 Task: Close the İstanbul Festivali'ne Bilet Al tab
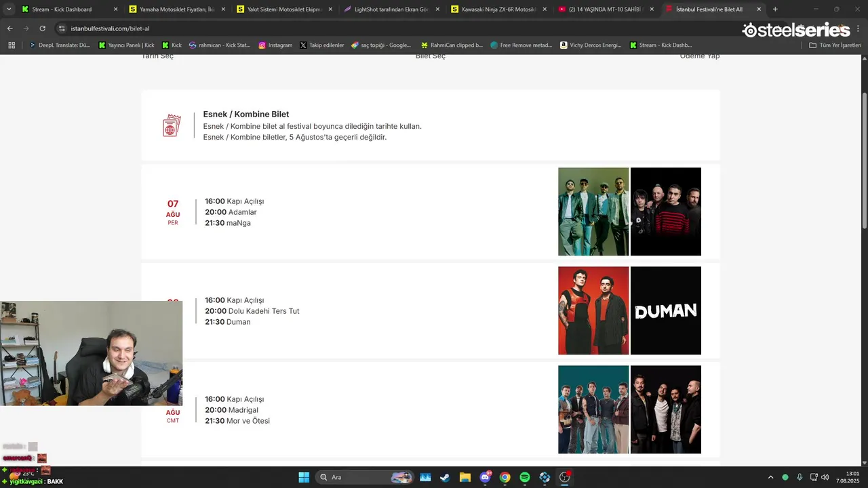click(759, 9)
